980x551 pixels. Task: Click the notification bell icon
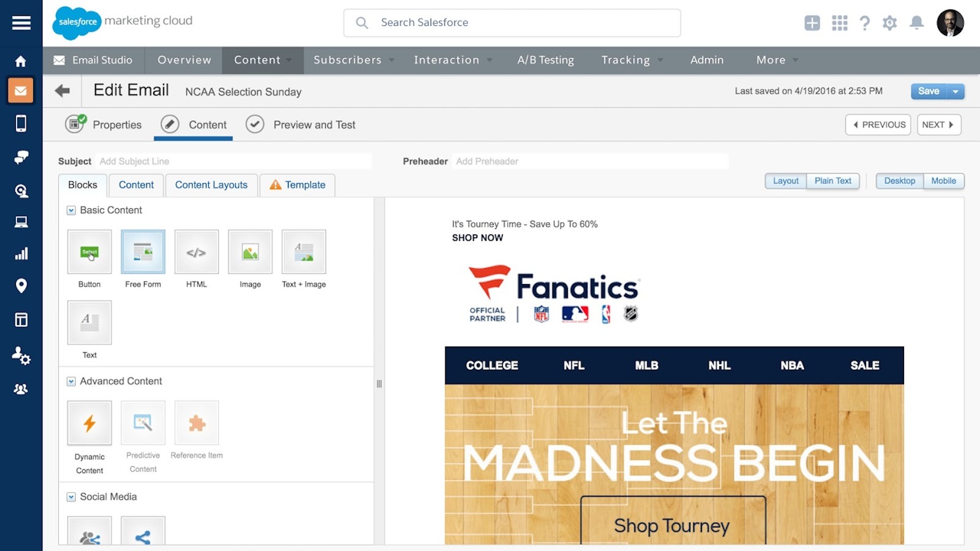(x=916, y=23)
